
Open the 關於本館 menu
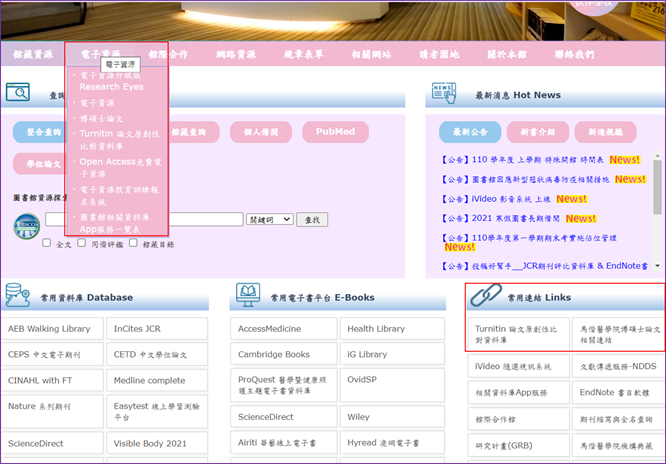pos(507,54)
